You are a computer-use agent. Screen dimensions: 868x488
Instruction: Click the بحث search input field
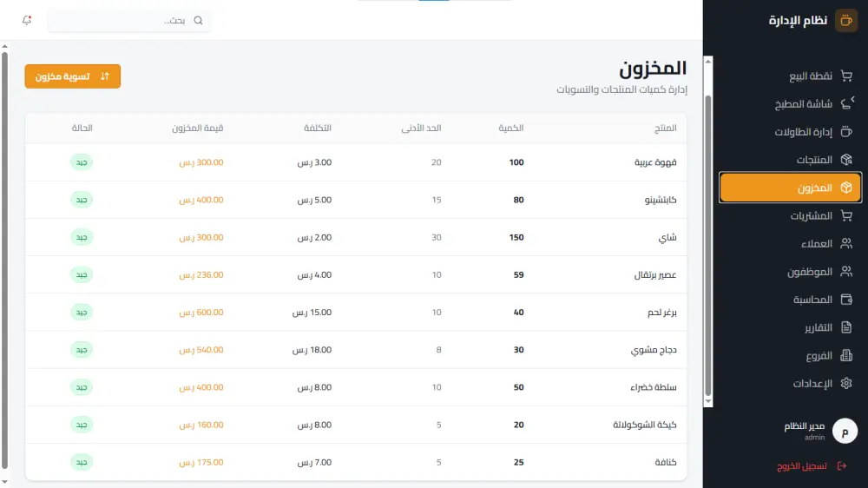[129, 21]
